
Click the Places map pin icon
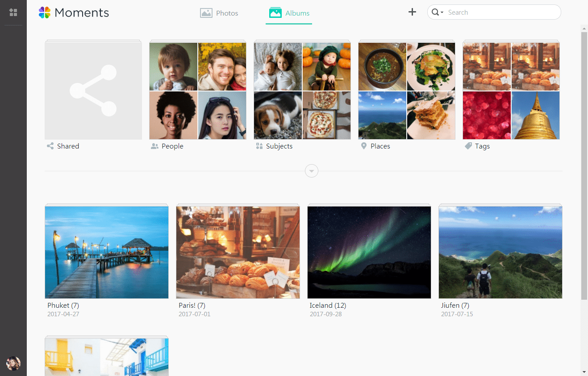click(364, 146)
